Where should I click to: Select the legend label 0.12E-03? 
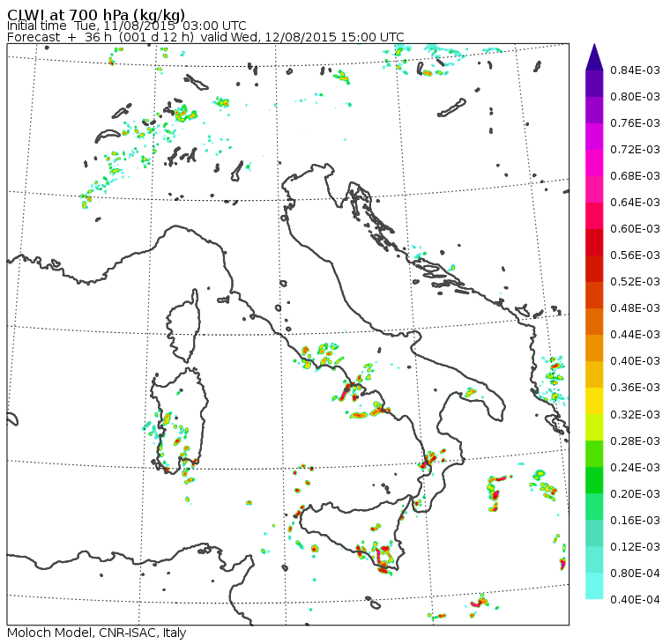pos(635,547)
